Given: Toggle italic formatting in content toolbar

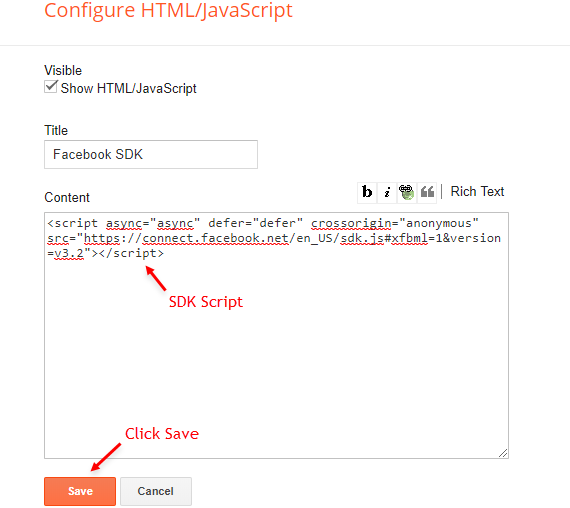Looking at the screenshot, I should [387, 192].
